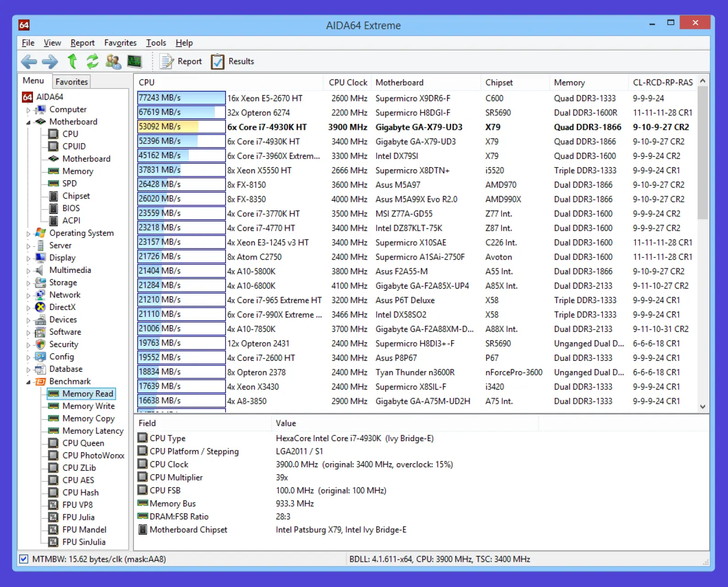Go forward with the blue right arrow
Viewport: 728px width, 587px height.
50,61
